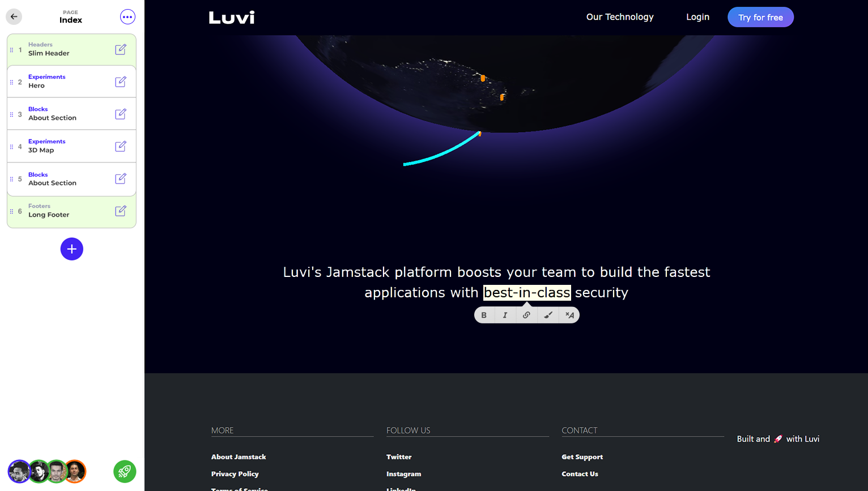The image size is (868, 491).
Task: Click the highlighted best-in-class text
Action: click(527, 292)
